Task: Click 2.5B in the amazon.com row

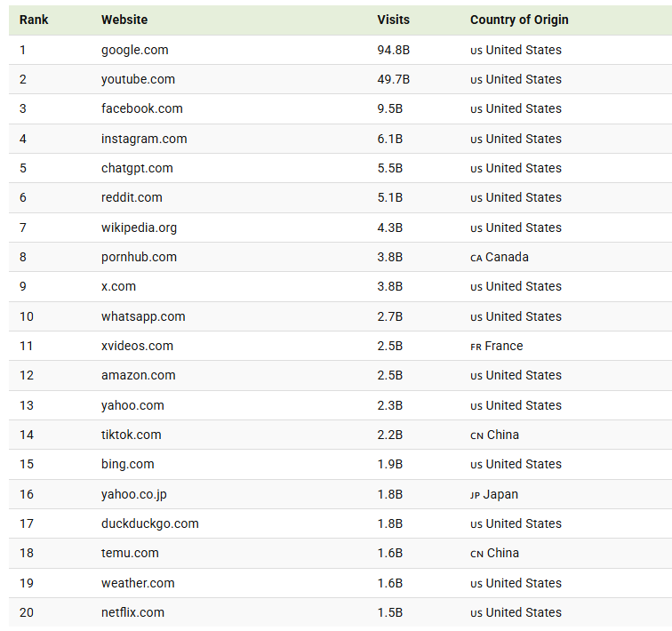Action: click(x=390, y=375)
